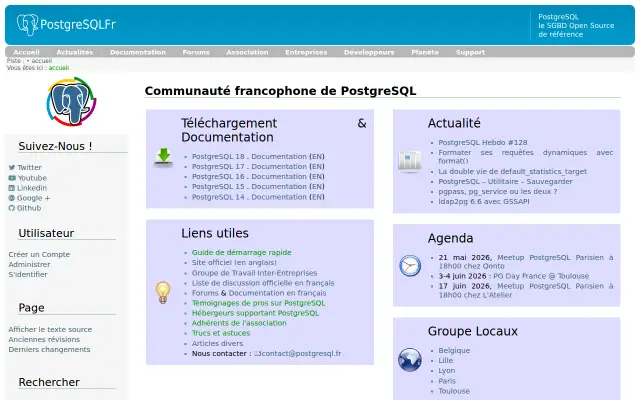
Task: Open Créer un Compte link
Action: 39,254
